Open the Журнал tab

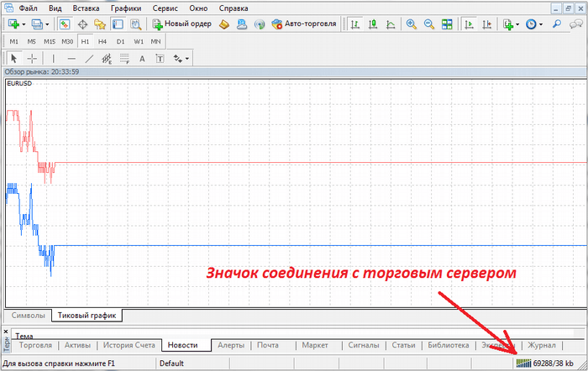pos(541,345)
